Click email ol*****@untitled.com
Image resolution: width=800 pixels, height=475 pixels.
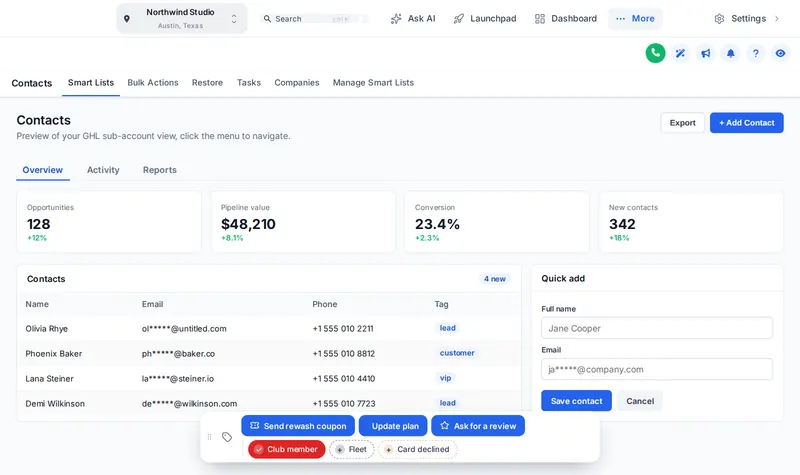tap(184, 329)
